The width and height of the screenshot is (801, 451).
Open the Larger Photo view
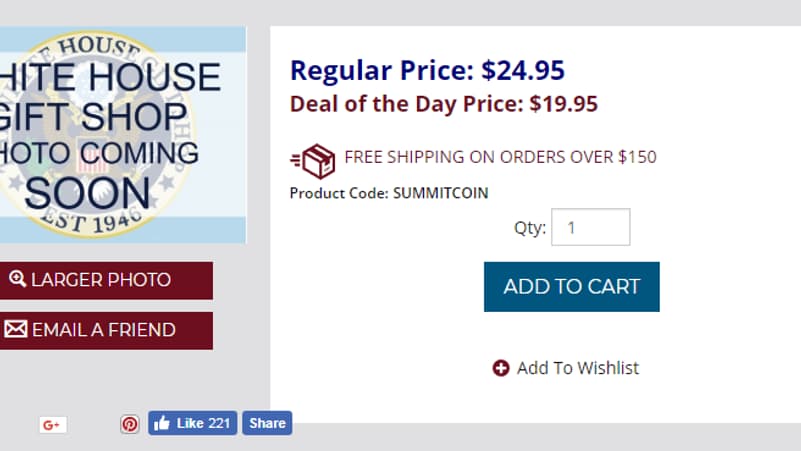point(106,280)
